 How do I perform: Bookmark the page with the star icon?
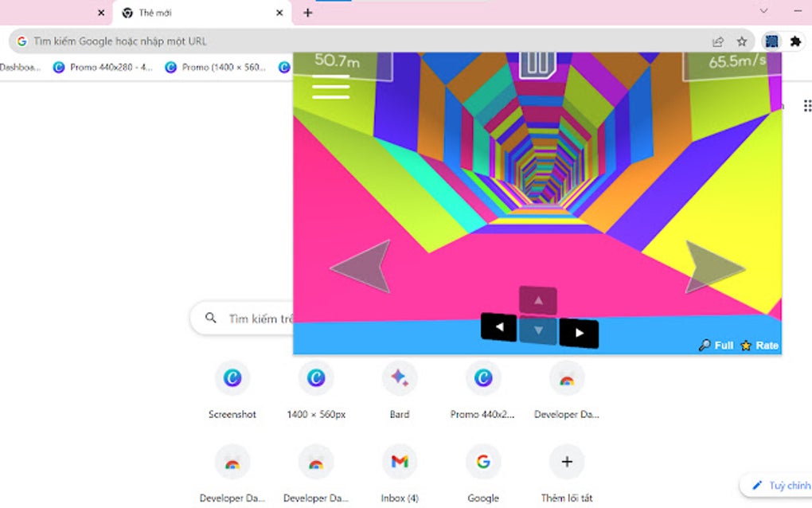[742, 41]
